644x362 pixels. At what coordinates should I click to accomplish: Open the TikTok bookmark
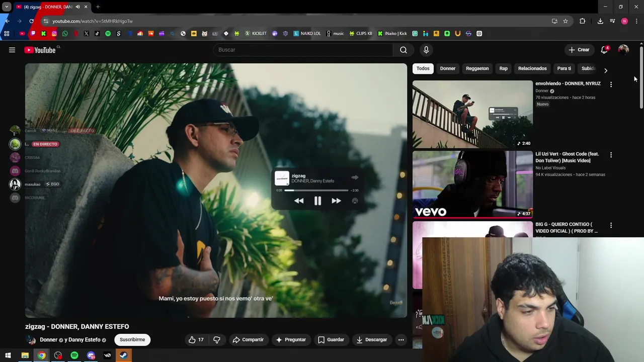tap(97, 34)
